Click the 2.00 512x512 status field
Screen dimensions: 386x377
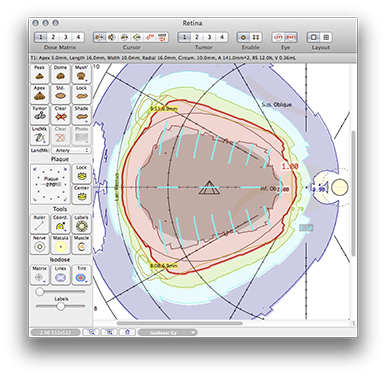(x=55, y=332)
